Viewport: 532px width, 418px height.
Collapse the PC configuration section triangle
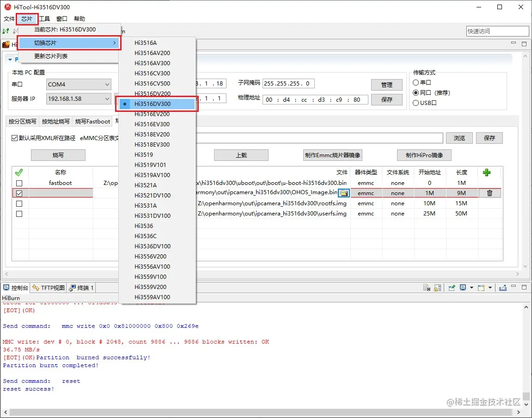(10, 59)
